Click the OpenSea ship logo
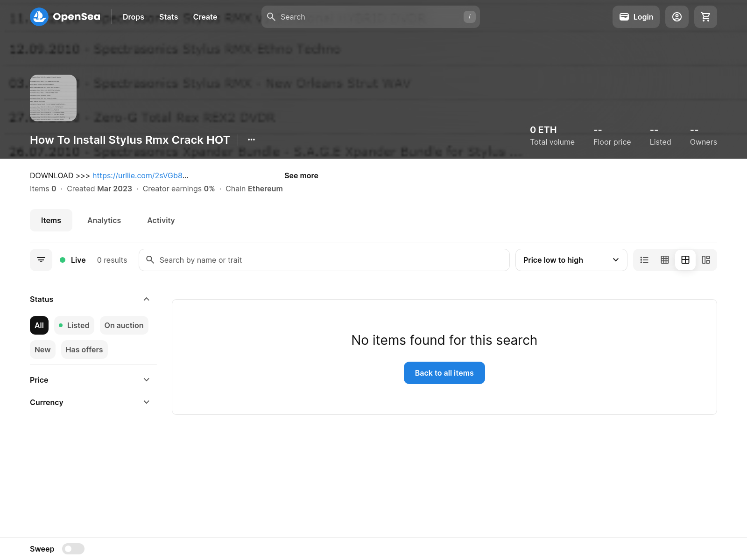 [39, 17]
